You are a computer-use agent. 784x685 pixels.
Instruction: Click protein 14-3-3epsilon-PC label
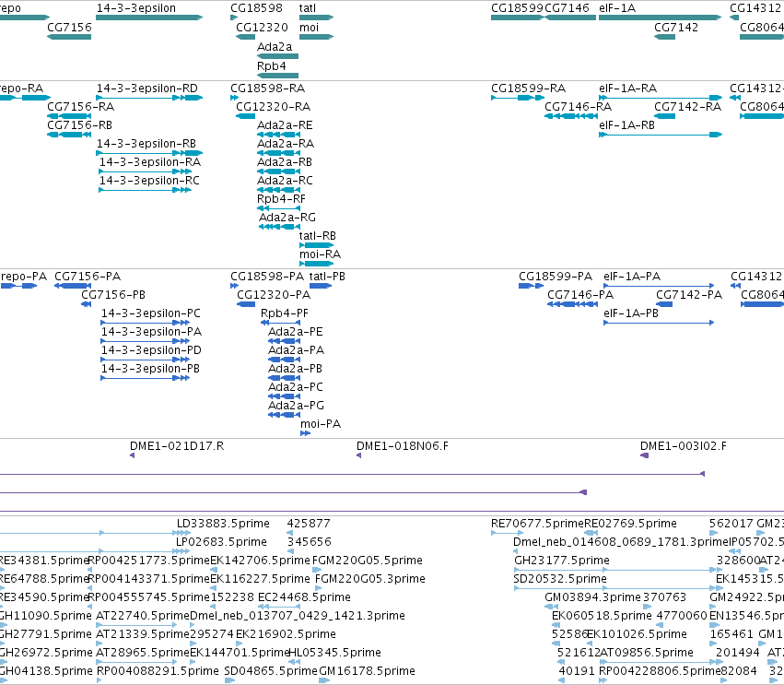[x=151, y=313]
